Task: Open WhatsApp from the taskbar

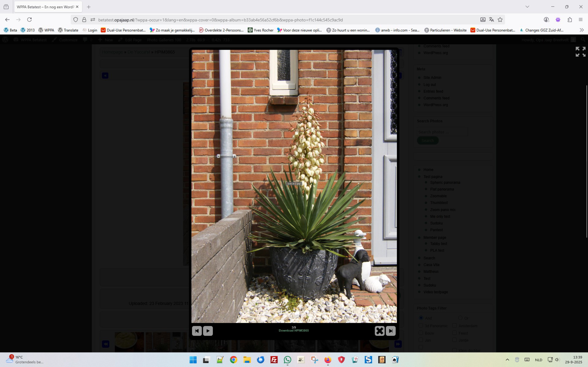Action: (288, 360)
